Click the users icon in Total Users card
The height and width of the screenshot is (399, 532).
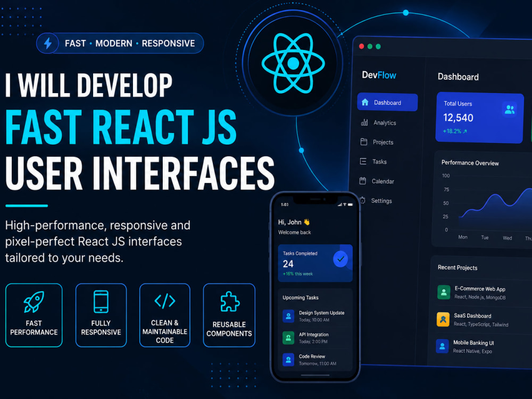(x=510, y=110)
